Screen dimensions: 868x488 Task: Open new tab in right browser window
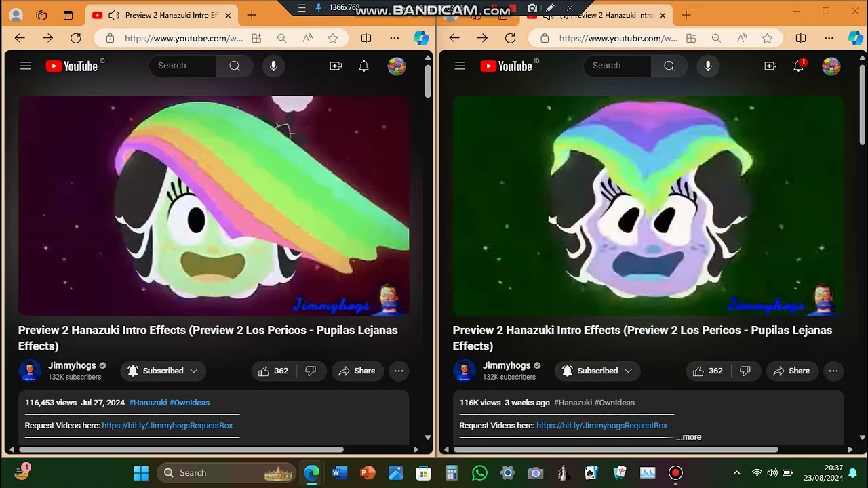coord(686,15)
